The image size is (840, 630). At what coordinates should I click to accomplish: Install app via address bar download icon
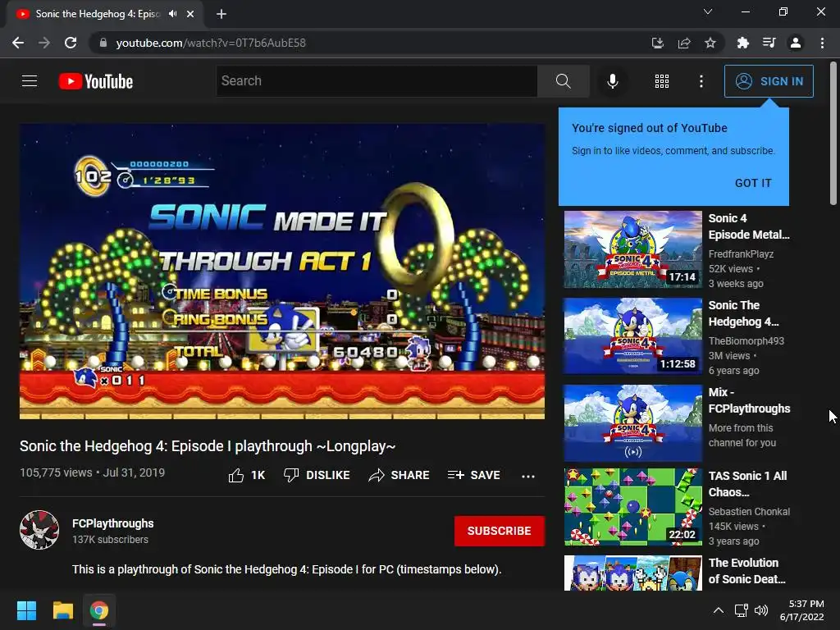point(657,43)
